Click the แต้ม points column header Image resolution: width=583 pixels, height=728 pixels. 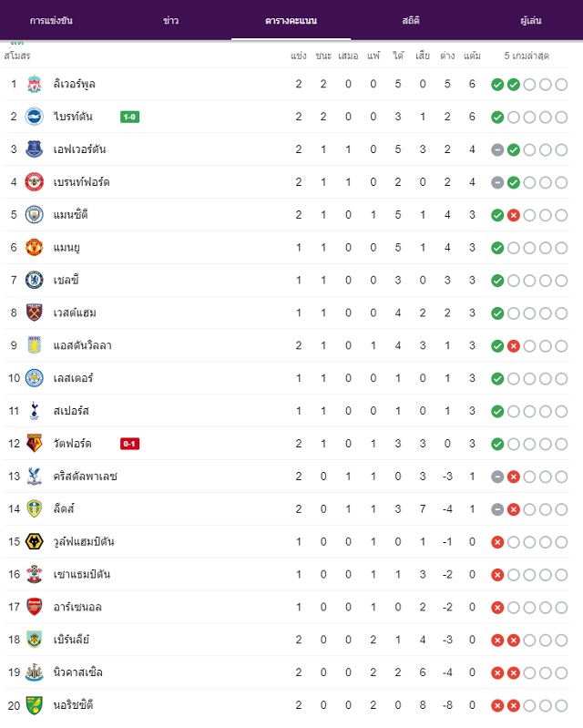tap(472, 56)
